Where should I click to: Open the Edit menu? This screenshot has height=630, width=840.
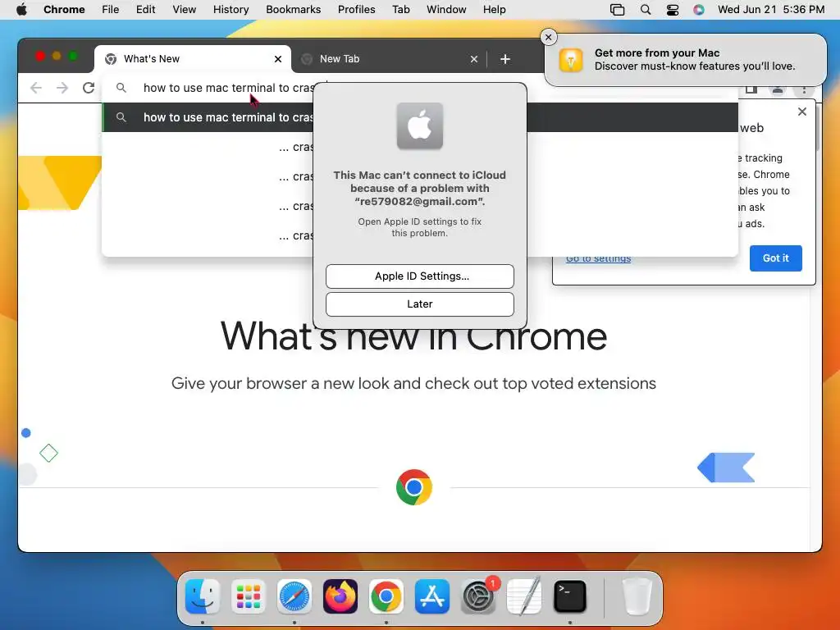[145, 10]
